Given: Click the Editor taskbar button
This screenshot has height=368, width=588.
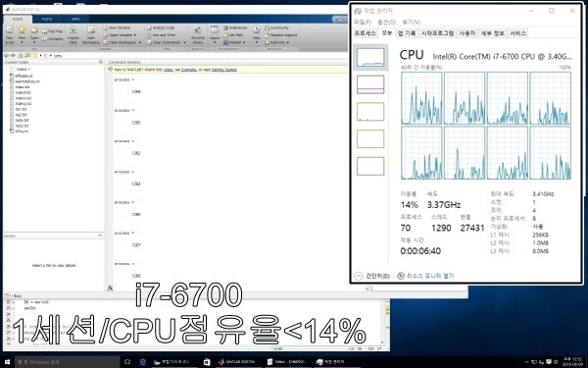Looking at the screenshot, I should 287,362.
